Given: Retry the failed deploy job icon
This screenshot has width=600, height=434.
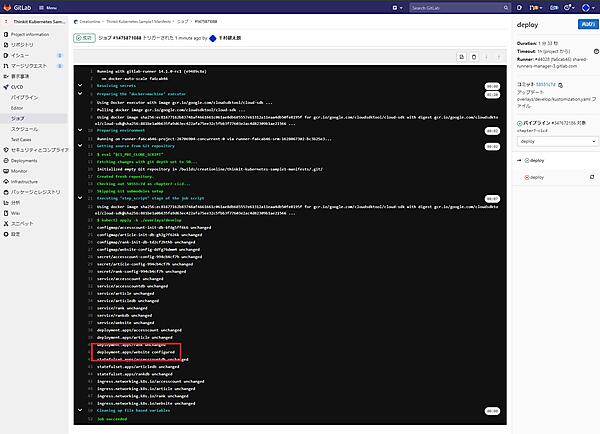Looking at the screenshot, I should [x=592, y=177].
